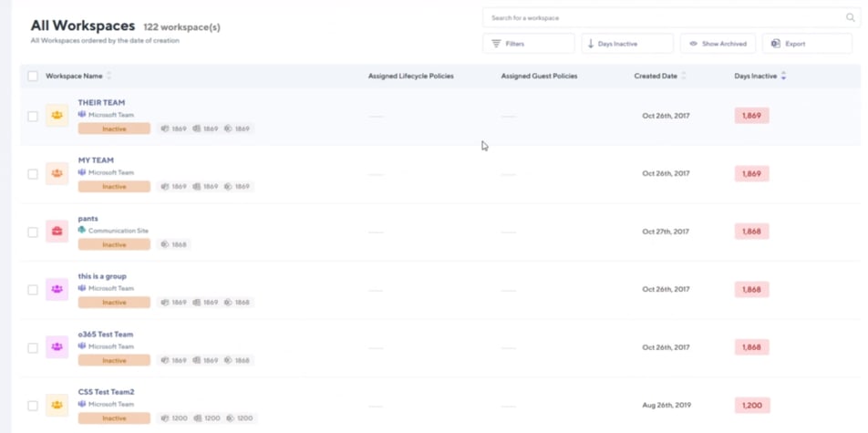
Task: Click the THEIR TEAM orange avatar icon
Action: [x=57, y=115]
